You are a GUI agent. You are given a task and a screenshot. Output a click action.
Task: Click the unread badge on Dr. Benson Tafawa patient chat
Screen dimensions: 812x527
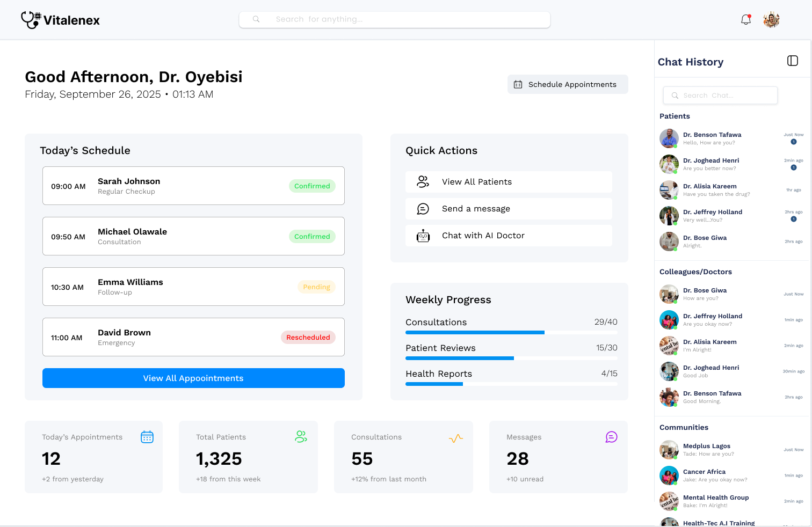point(794,142)
